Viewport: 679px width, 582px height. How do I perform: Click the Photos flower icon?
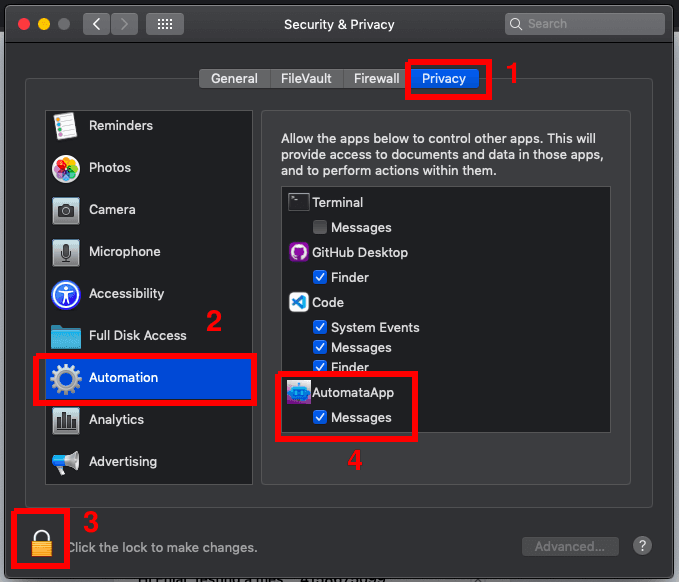(66, 168)
